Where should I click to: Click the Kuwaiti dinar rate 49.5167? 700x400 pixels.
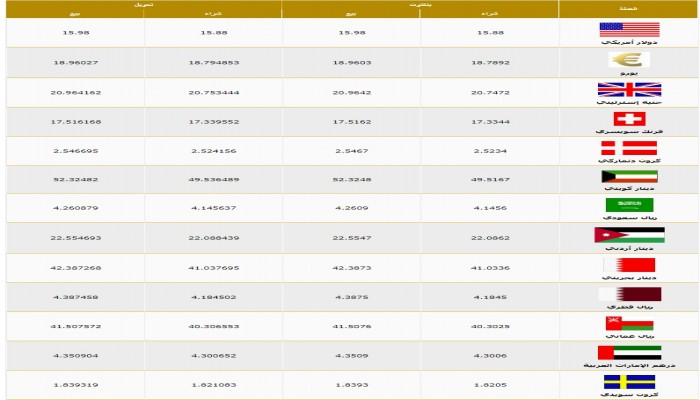tap(490, 179)
